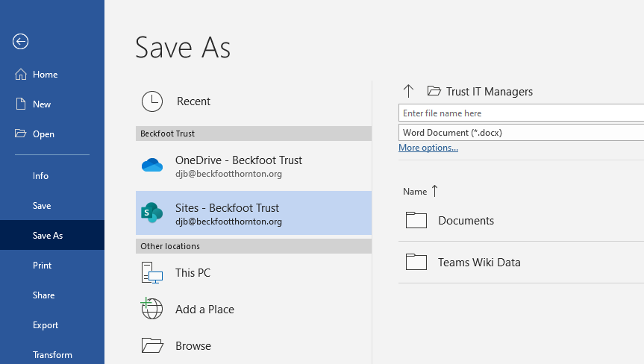Select Add a Place option
The image size is (644, 364).
(x=254, y=309)
